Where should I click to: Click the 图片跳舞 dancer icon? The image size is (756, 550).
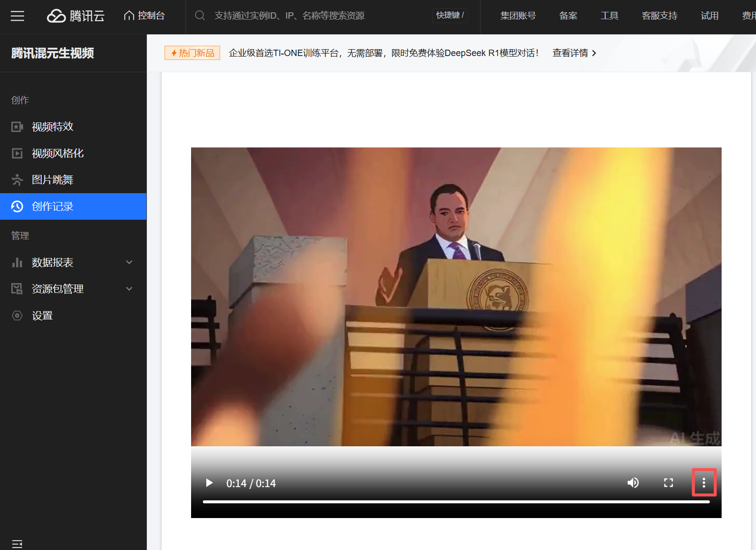17,180
